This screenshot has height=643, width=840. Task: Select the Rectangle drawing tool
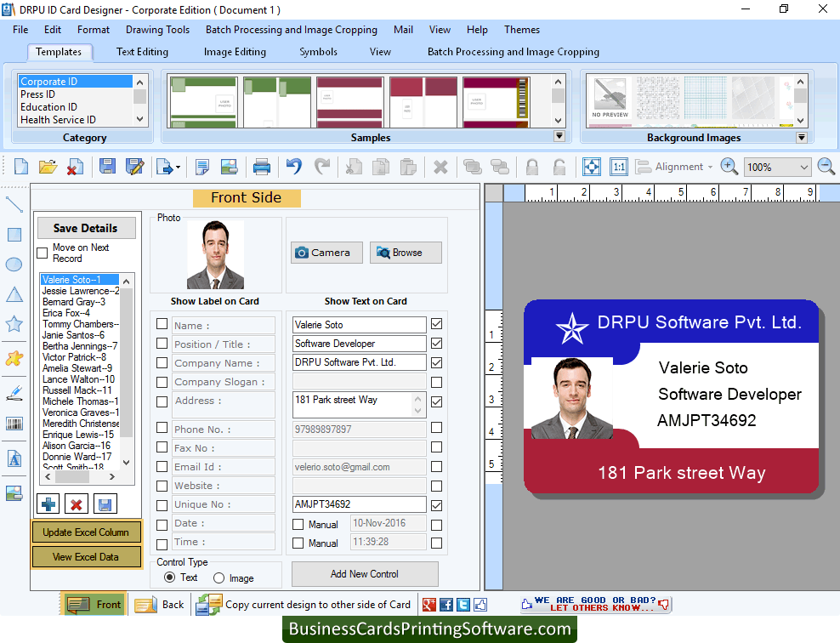point(14,235)
